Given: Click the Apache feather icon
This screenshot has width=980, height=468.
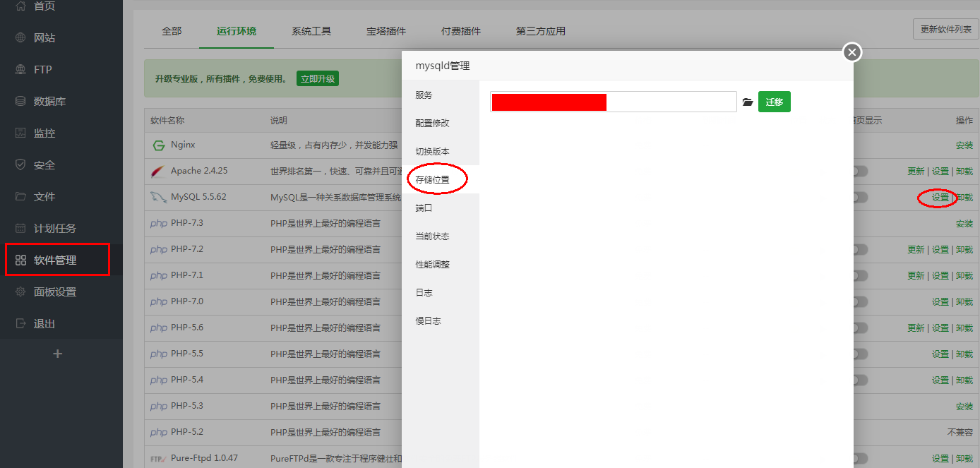Looking at the screenshot, I should 158,172.
